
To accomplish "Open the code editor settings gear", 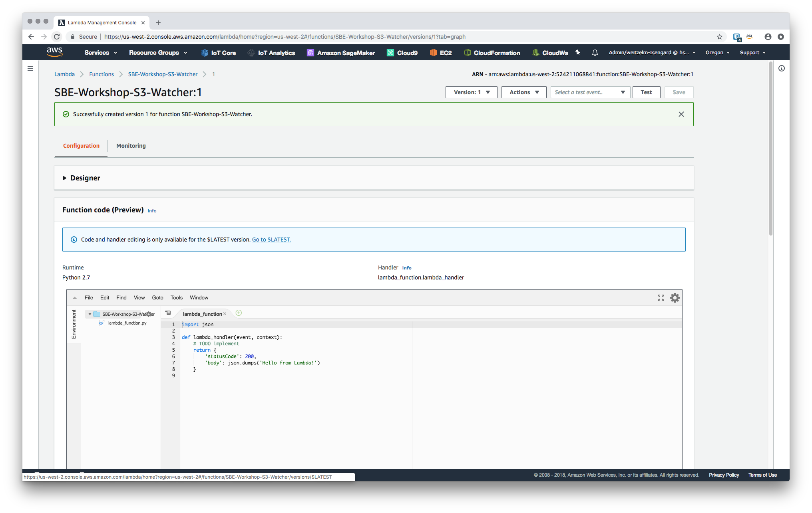I will click(675, 298).
